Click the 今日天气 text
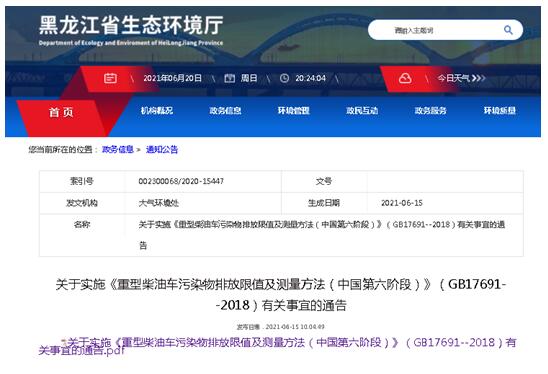The image size is (548, 374). pos(454,78)
